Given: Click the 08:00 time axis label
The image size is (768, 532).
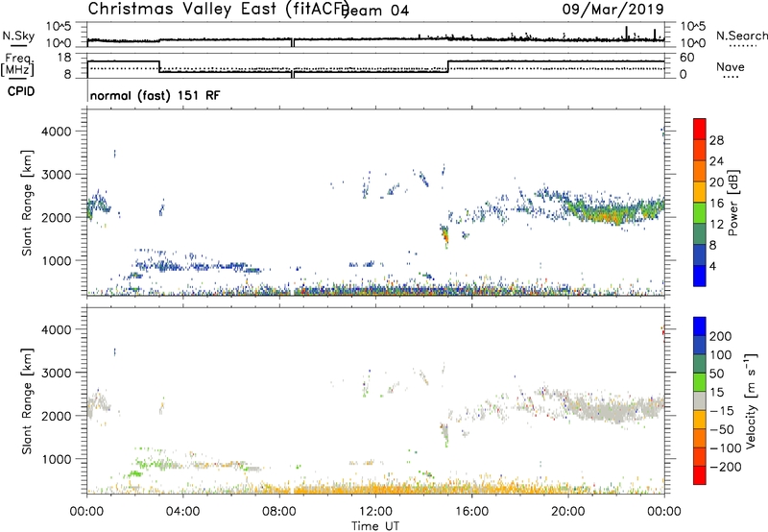Looking at the screenshot, I should point(279,512).
